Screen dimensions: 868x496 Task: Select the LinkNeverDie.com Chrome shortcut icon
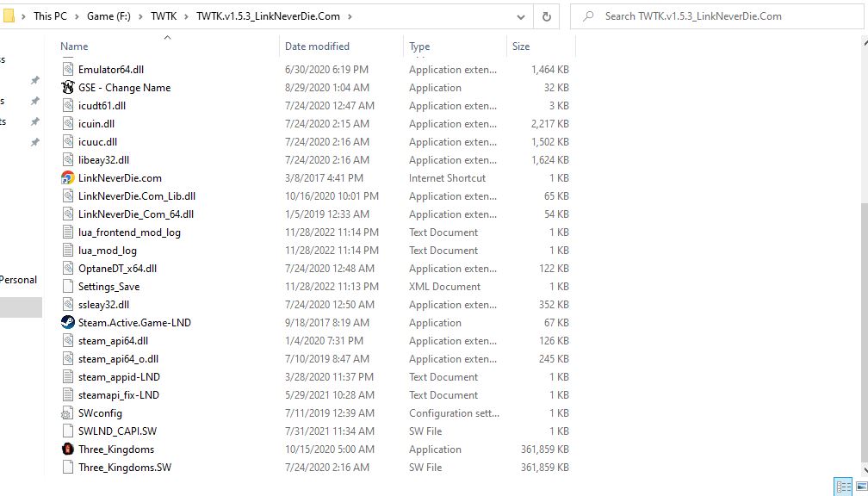(68, 177)
